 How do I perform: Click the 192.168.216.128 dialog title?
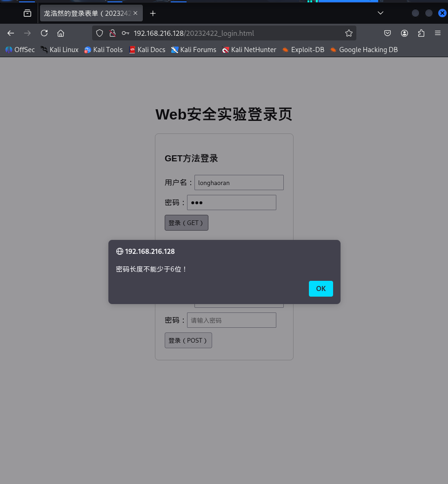150,252
